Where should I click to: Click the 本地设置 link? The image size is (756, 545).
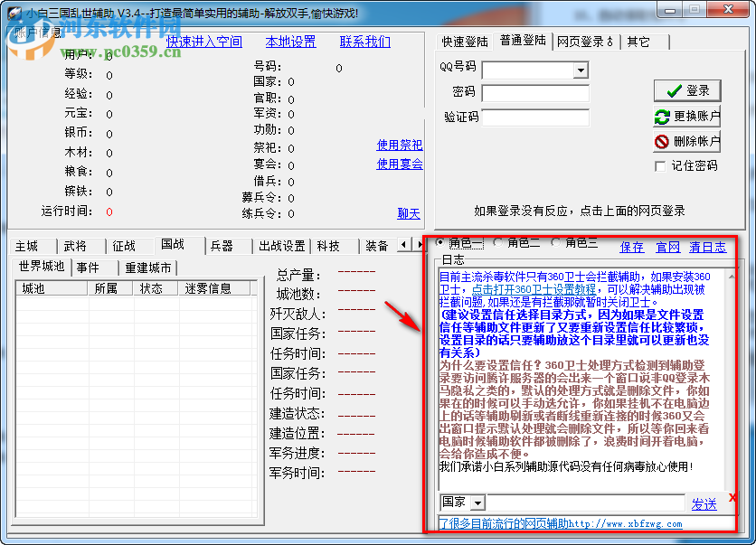(x=290, y=42)
